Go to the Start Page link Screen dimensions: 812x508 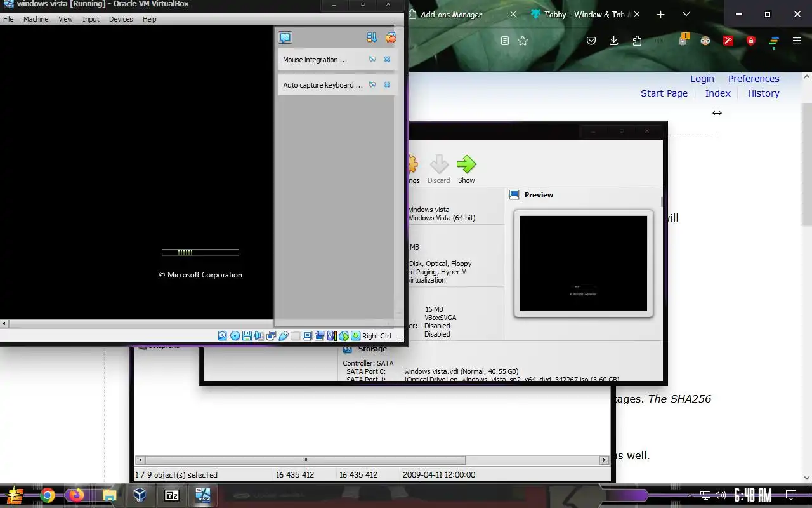(664, 93)
